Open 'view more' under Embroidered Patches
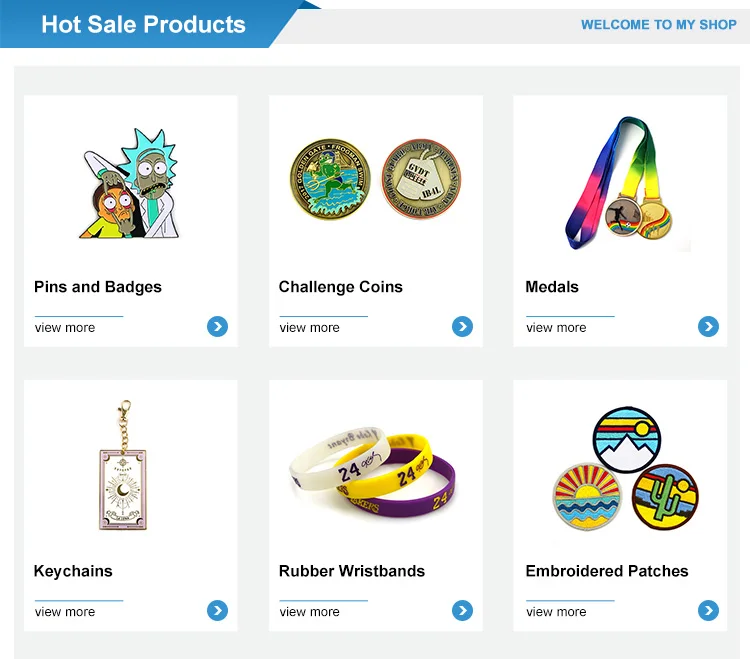Image resolution: width=750 pixels, height=659 pixels. (556, 612)
